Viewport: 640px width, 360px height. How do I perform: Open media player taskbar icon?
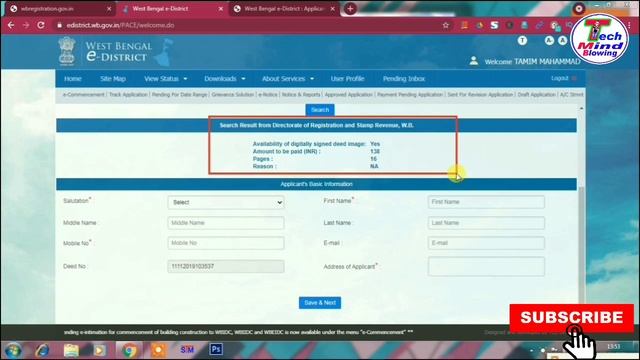pos(100,350)
